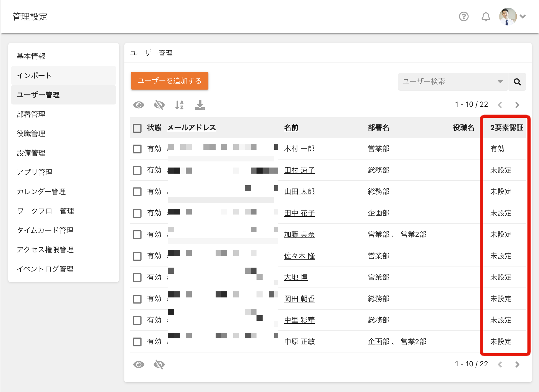Click the download user list icon
The image size is (539, 392).
pyautogui.click(x=200, y=105)
